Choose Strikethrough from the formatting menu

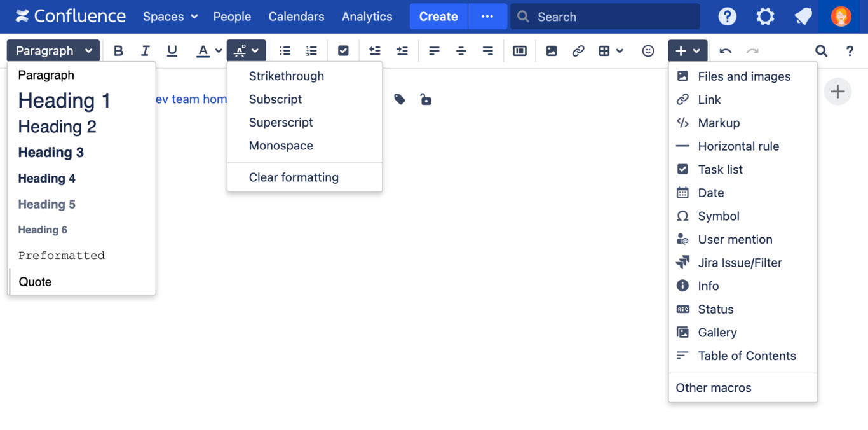point(286,76)
